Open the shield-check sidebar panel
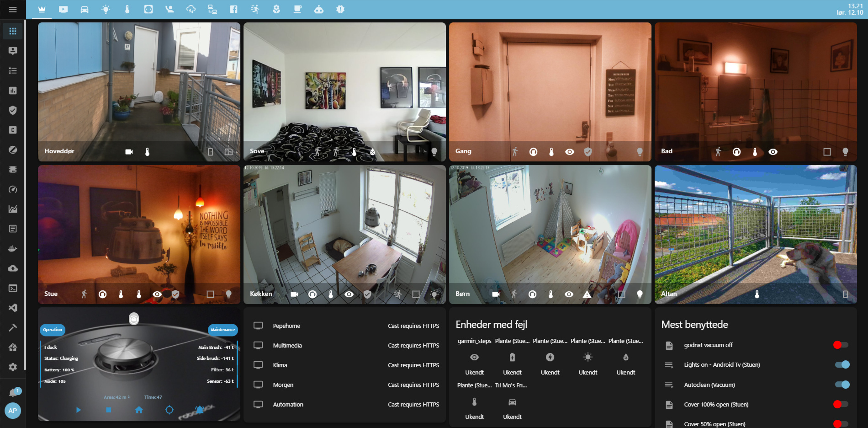Screen dimensions: 868x428 (13, 110)
